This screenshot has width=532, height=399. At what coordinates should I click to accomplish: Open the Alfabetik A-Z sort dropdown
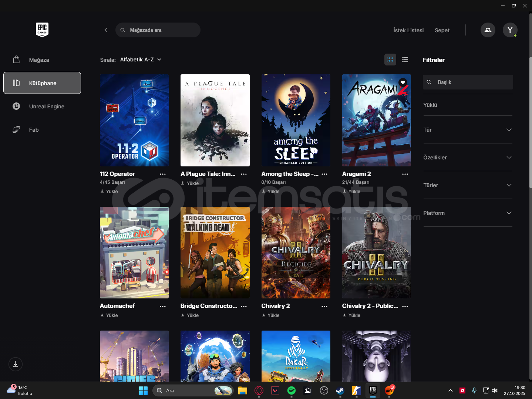pyautogui.click(x=141, y=60)
